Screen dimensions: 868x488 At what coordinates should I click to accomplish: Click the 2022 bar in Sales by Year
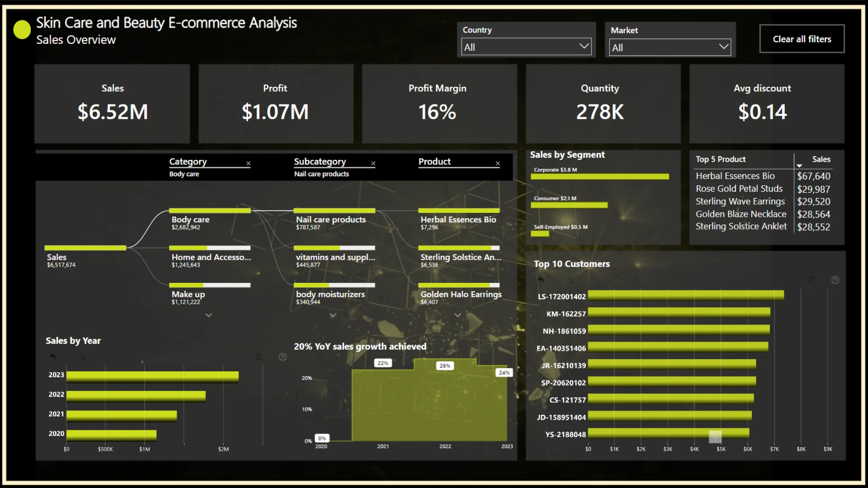(136, 396)
